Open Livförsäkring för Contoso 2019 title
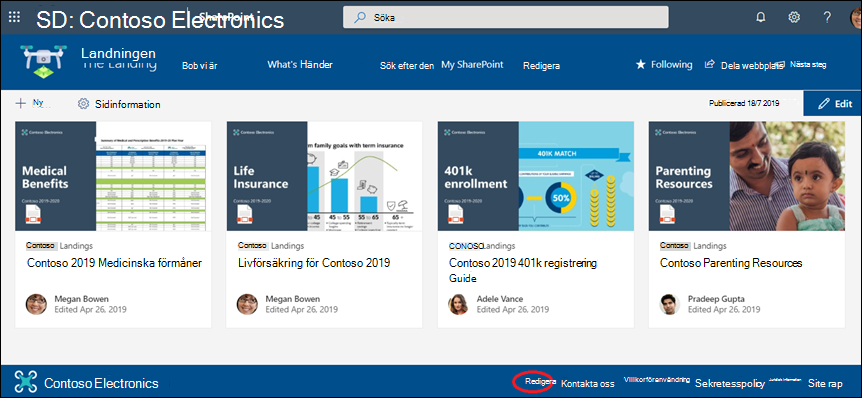Viewport: 862px width, 398px height. click(x=314, y=263)
